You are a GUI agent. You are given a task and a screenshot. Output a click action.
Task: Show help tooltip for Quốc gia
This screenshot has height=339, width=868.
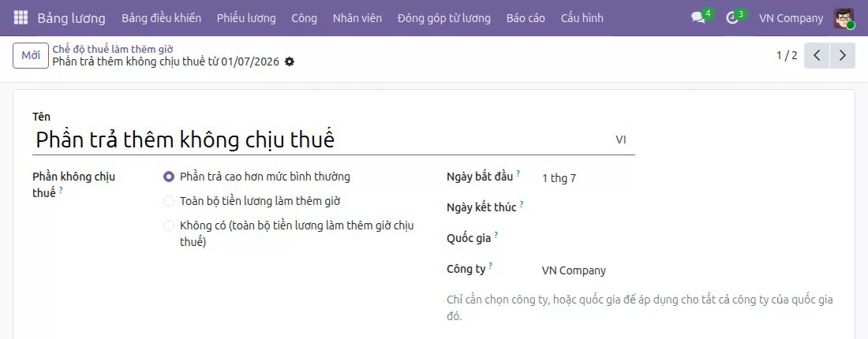(496, 234)
